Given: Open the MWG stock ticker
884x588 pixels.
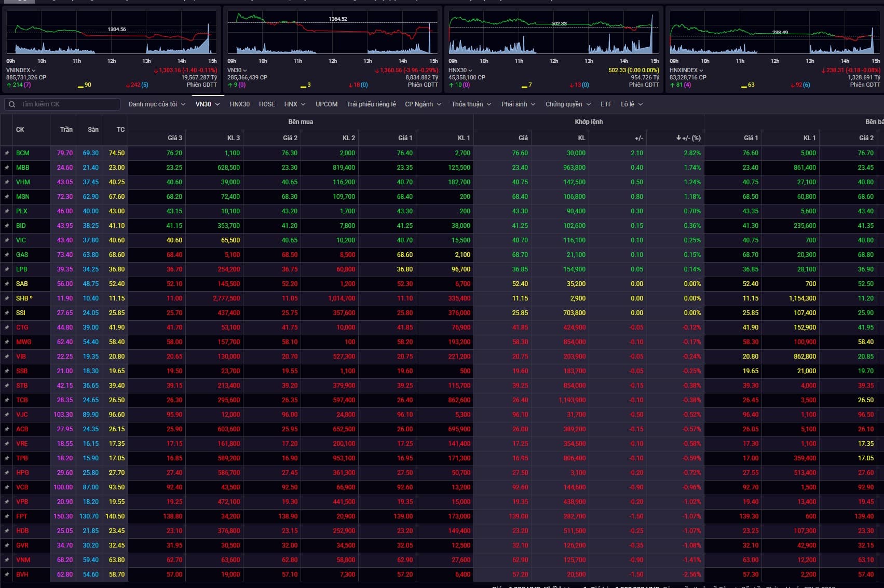Looking at the screenshot, I should pos(23,342).
